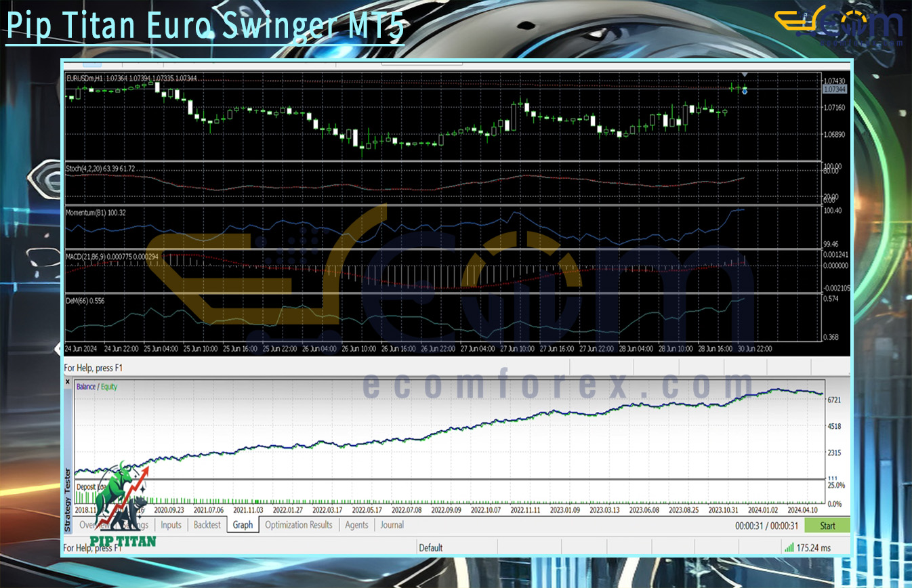Close the Strategy Tester panel
This screenshot has width=912, height=588.
pyautogui.click(x=67, y=382)
